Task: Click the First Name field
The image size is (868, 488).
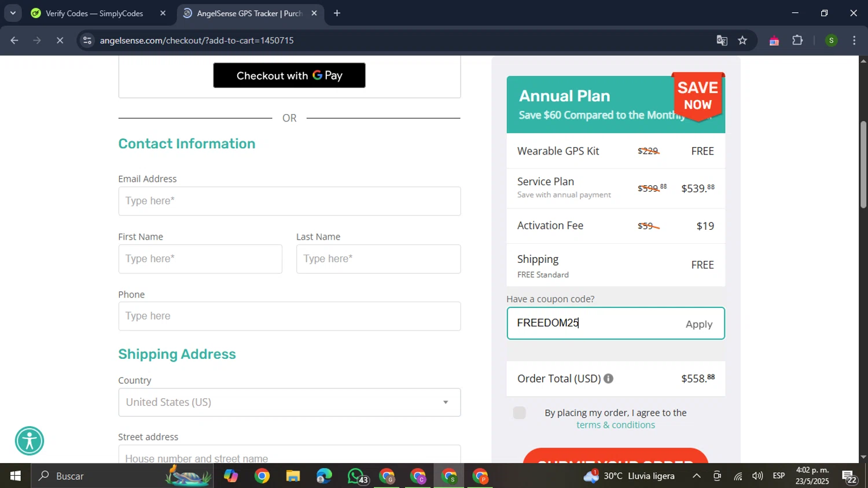Action: coord(200,259)
